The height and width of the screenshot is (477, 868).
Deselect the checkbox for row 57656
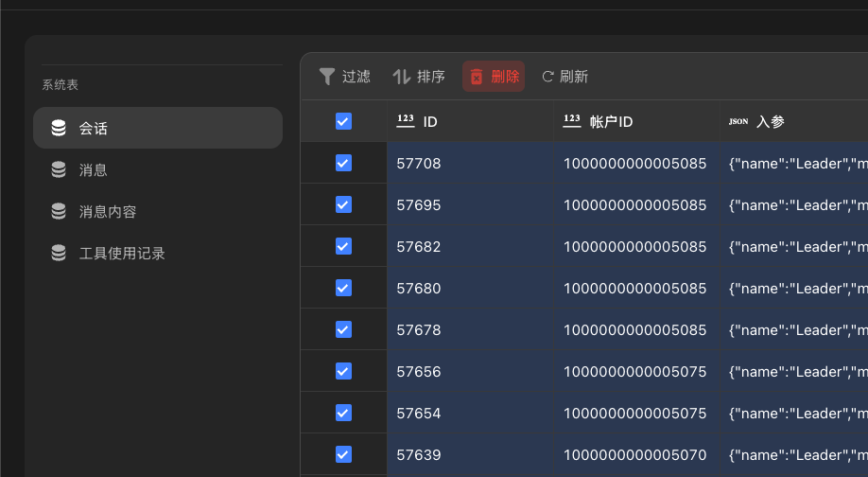pos(344,371)
